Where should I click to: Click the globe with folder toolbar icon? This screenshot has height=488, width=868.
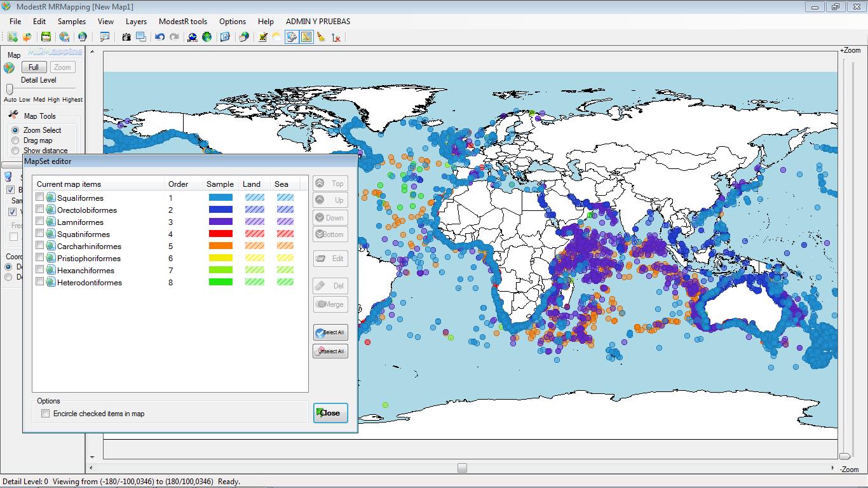pyautogui.click(x=243, y=37)
